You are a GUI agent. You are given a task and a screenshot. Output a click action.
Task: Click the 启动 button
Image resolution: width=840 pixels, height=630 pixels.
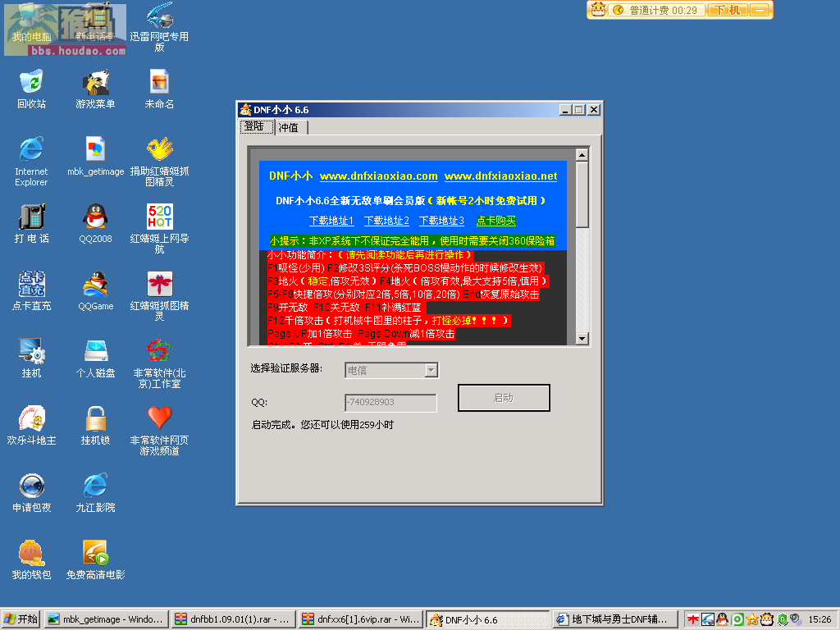pos(504,398)
